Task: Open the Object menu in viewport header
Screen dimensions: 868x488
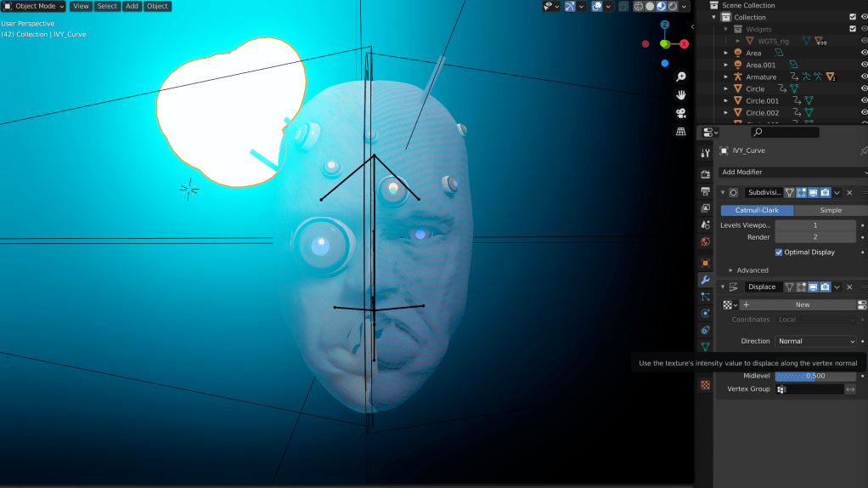Action: click(x=157, y=6)
